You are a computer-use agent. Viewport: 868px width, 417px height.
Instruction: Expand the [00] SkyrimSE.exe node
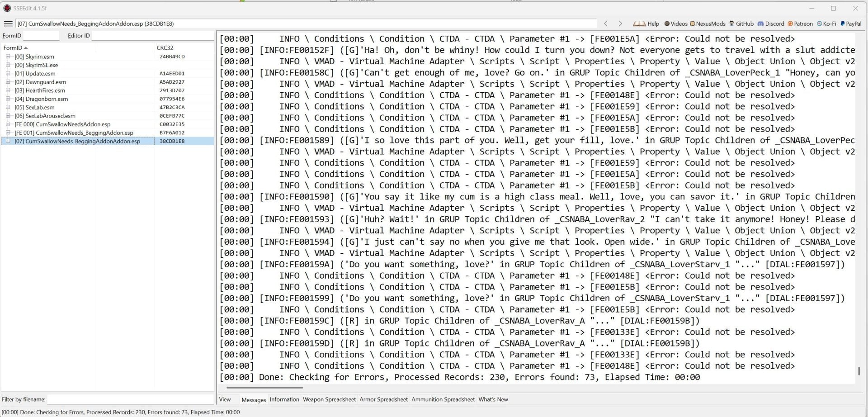8,65
